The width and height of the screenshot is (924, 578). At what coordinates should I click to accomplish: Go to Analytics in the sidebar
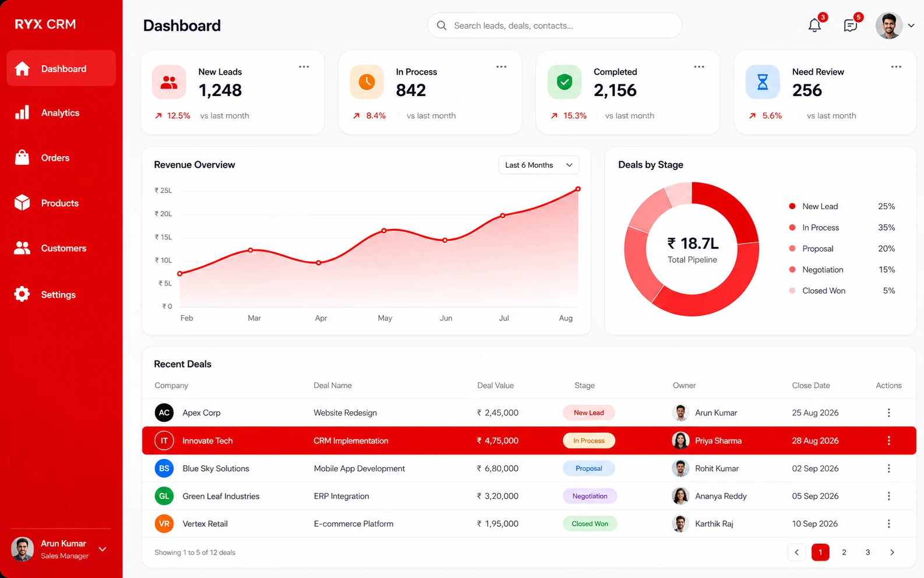pos(61,113)
